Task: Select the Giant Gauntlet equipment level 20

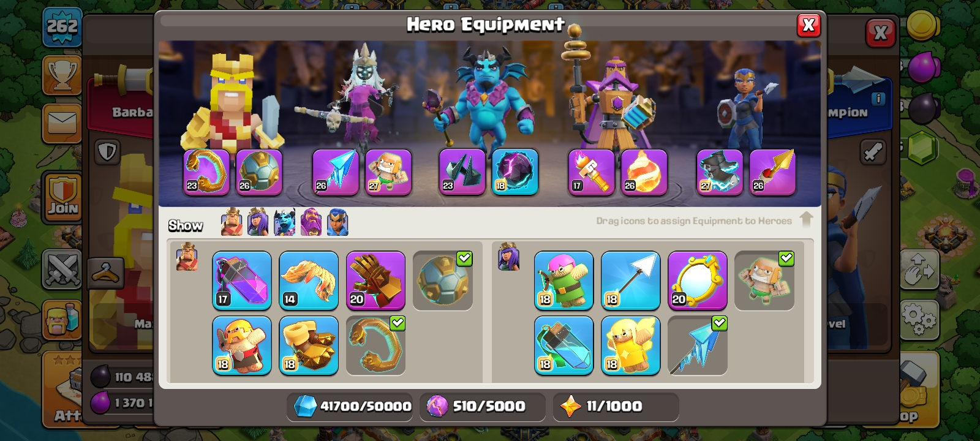Action: coord(375,281)
